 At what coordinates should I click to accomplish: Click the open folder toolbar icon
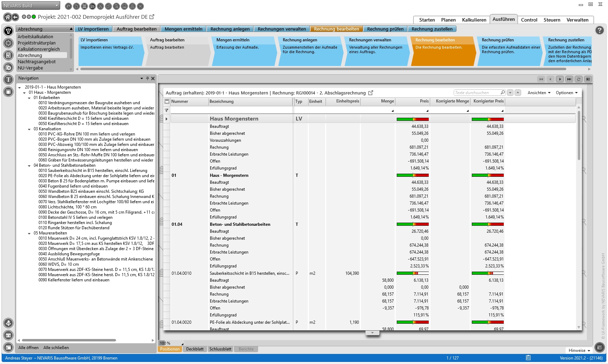pyautogui.click(x=92, y=6)
